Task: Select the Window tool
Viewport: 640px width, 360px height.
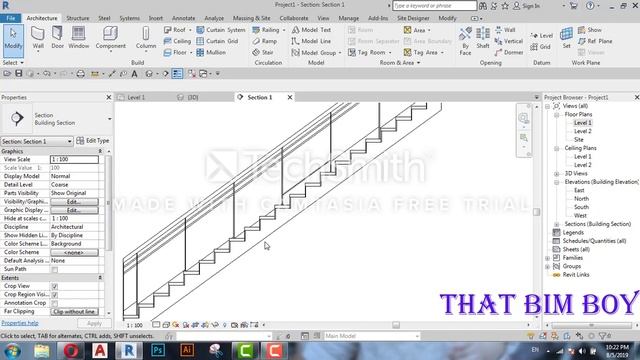Action: (78, 38)
